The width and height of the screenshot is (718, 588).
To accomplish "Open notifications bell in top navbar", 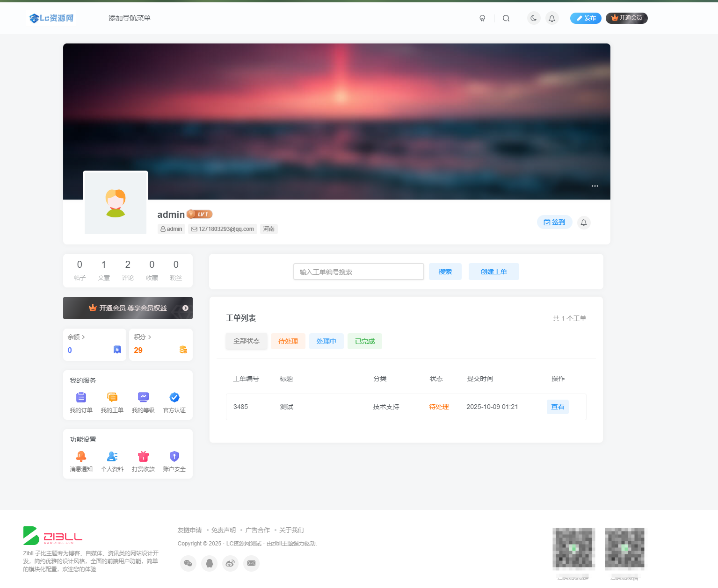I will 552,18.
